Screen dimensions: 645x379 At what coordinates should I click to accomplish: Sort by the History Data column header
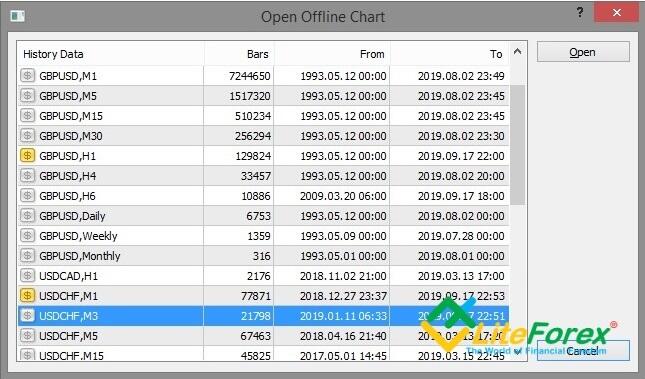click(111, 54)
